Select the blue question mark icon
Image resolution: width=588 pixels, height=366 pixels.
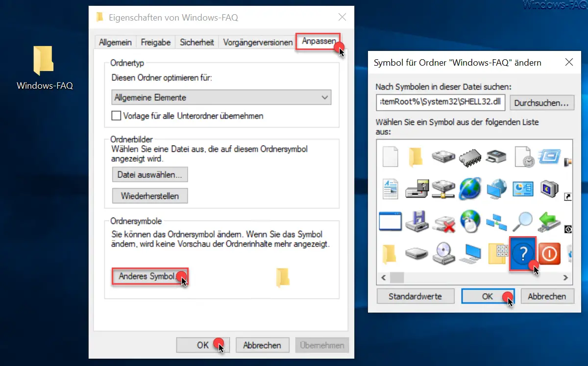523,254
